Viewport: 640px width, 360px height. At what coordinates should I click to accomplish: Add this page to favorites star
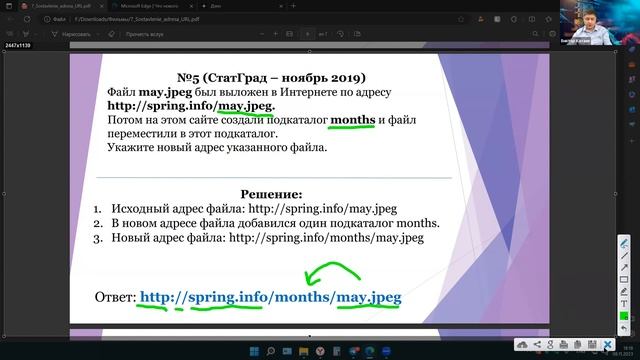461,19
